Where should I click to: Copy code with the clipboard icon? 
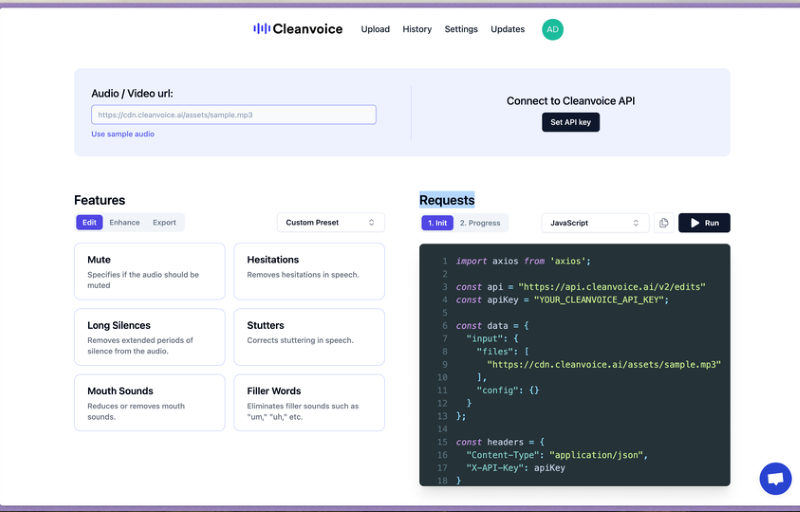pos(663,223)
